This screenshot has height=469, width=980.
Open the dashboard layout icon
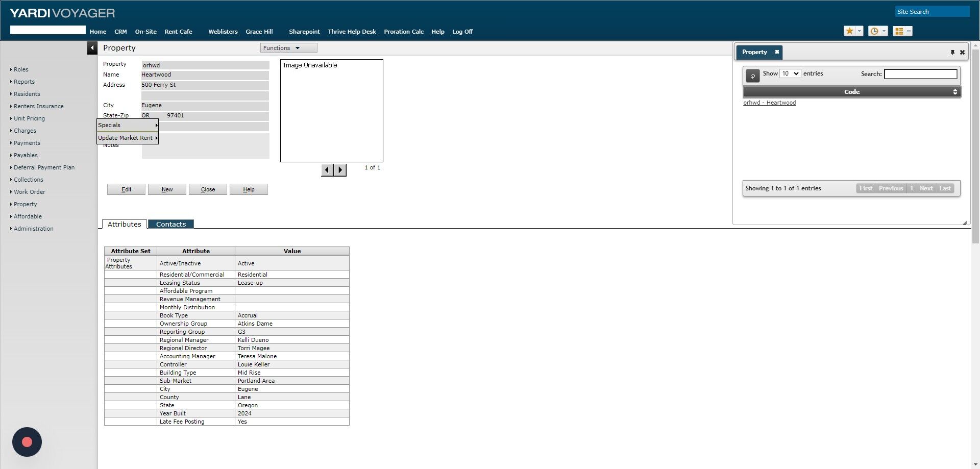pyautogui.click(x=899, y=31)
